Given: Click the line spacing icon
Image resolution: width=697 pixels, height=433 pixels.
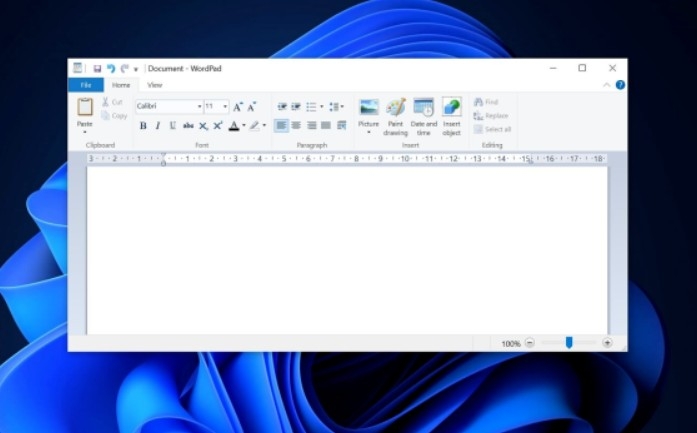Looking at the screenshot, I should (x=333, y=107).
